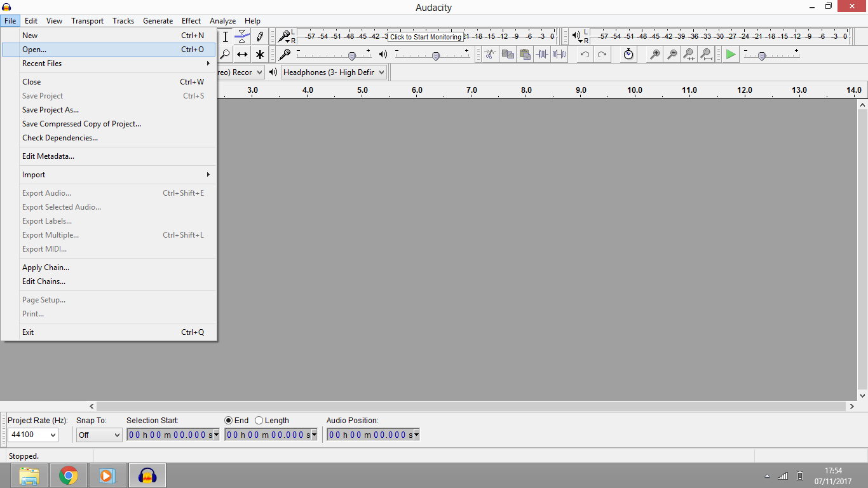This screenshot has height=488, width=868.
Task: Open File Explorer from the taskbar
Action: (x=29, y=475)
